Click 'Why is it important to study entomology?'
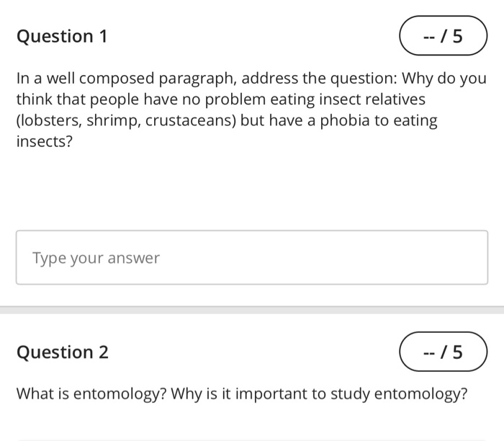This screenshot has width=504, height=441. pos(319,393)
